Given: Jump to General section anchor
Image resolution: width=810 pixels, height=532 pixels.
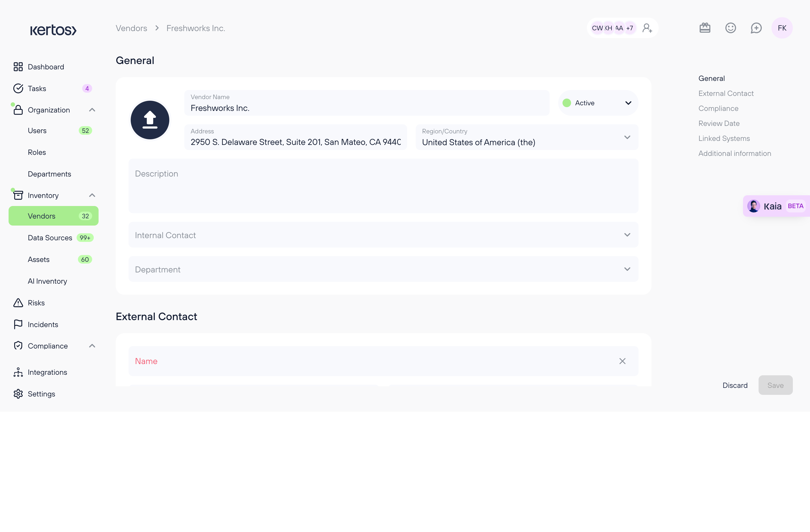Looking at the screenshot, I should pos(711,78).
